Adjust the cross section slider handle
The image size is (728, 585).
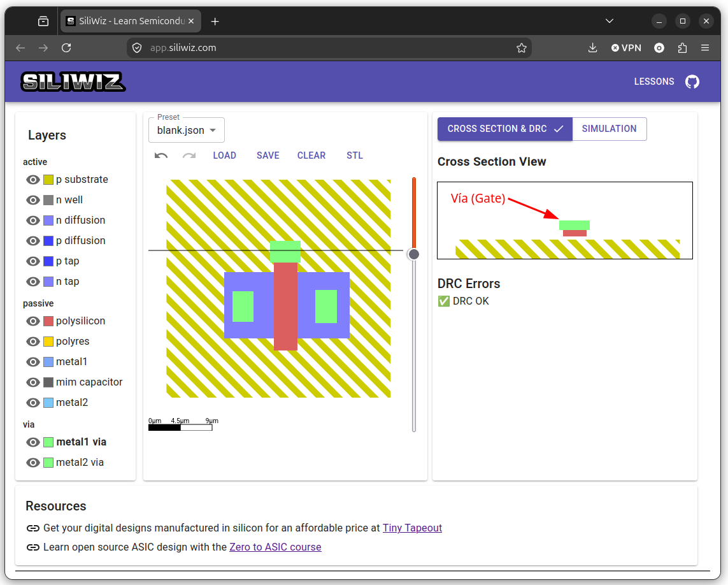coord(413,254)
